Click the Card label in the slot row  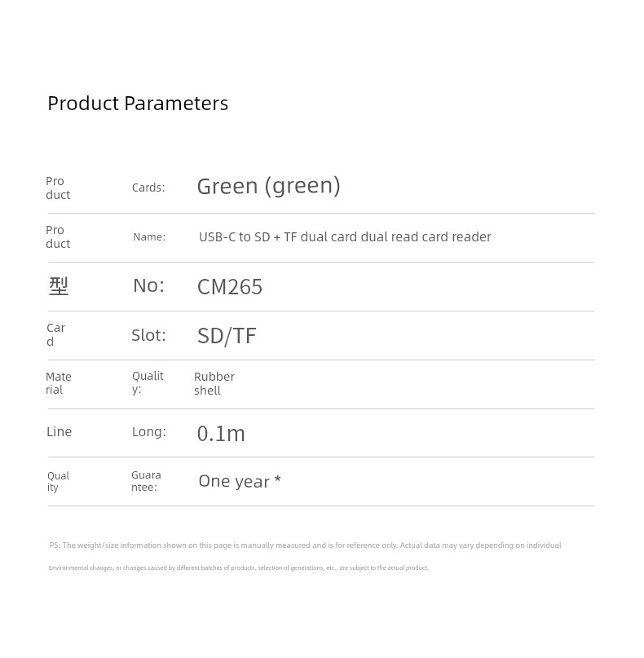coord(55,334)
